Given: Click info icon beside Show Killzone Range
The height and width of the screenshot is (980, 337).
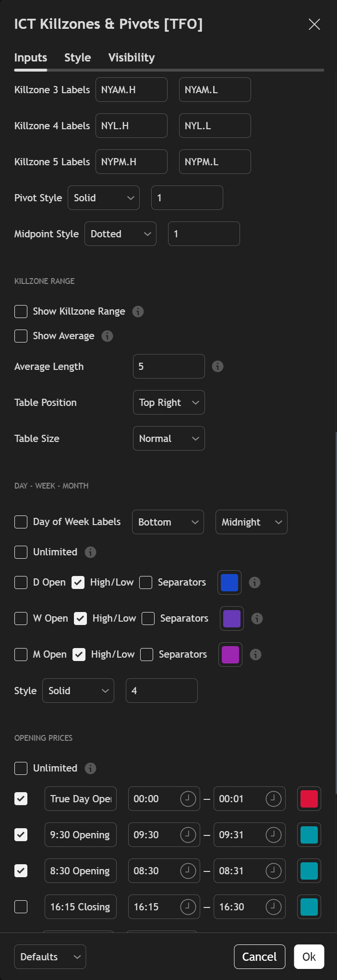Looking at the screenshot, I should pos(138,311).
